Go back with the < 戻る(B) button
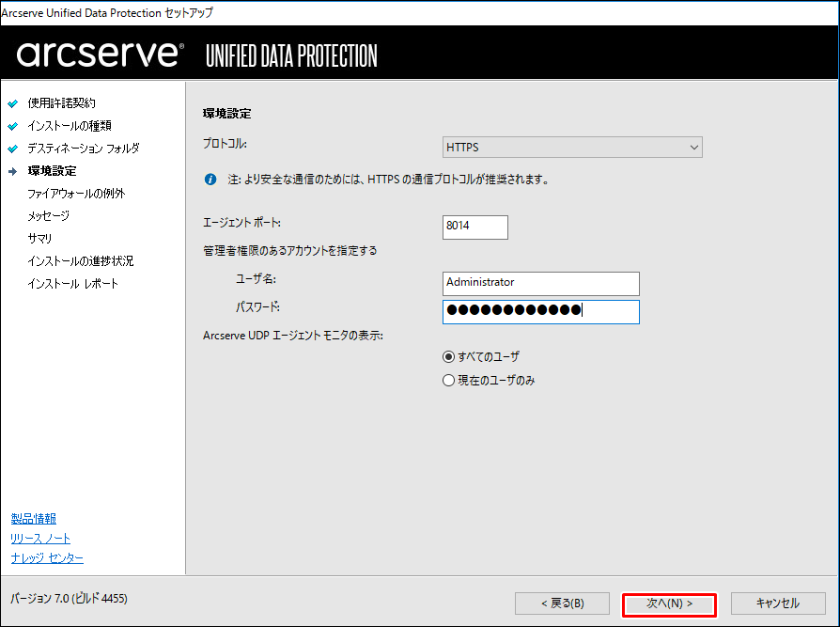The image size is (840, 627). pyautogui.click(x=562, y=603)
